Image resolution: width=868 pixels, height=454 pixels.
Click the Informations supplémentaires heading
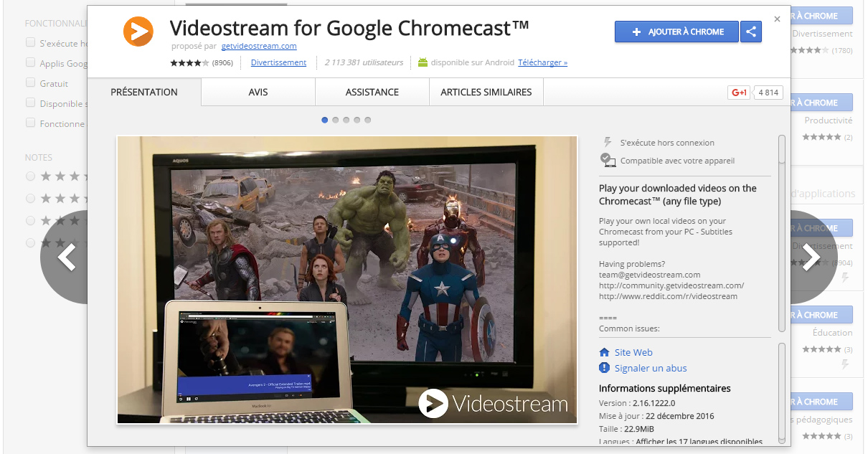[x=665, y=388]
